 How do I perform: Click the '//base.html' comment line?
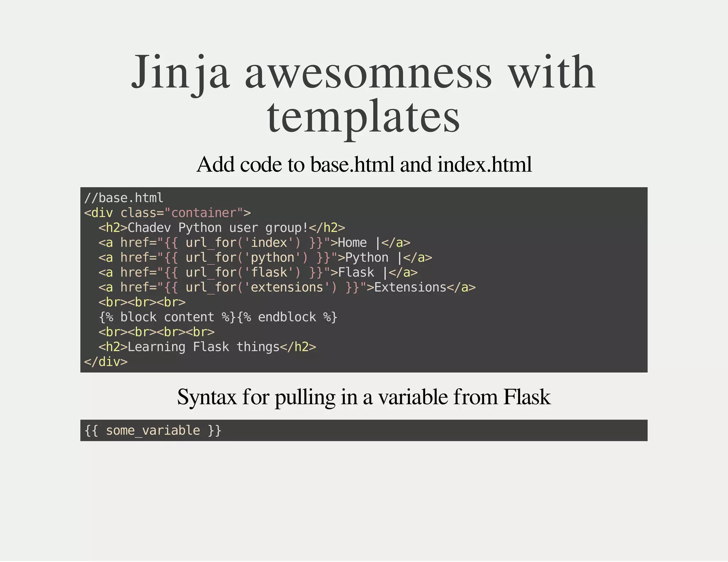click(x=124, y=198)
